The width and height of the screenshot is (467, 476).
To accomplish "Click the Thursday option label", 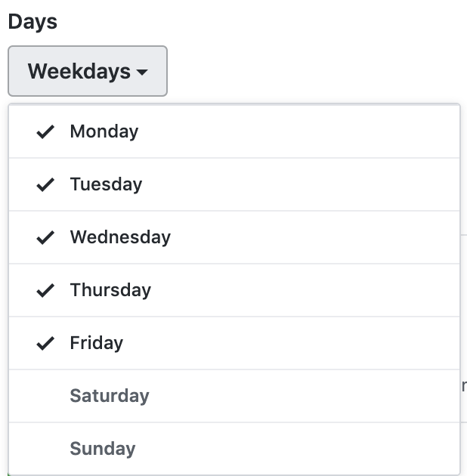I will (110, 290).
